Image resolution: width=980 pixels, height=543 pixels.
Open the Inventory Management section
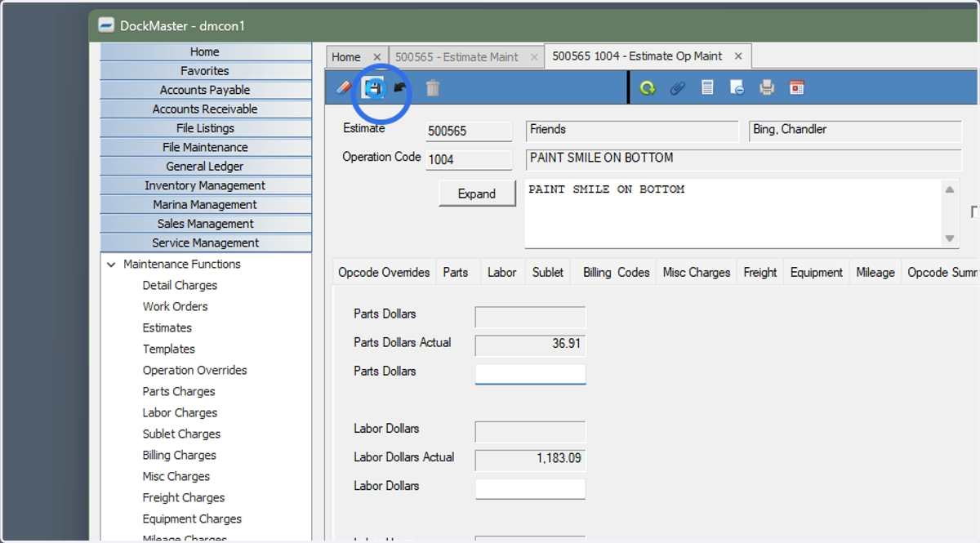click(x=205, y=185)
